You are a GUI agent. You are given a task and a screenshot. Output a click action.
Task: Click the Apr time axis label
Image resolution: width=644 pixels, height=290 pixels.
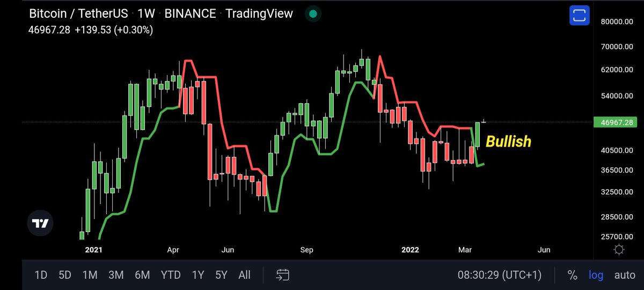click(x=173, y=250)
